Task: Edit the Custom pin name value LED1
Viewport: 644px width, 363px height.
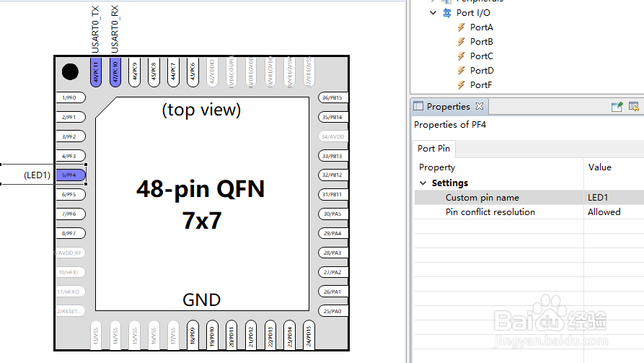Action: [x=614, y=197]
